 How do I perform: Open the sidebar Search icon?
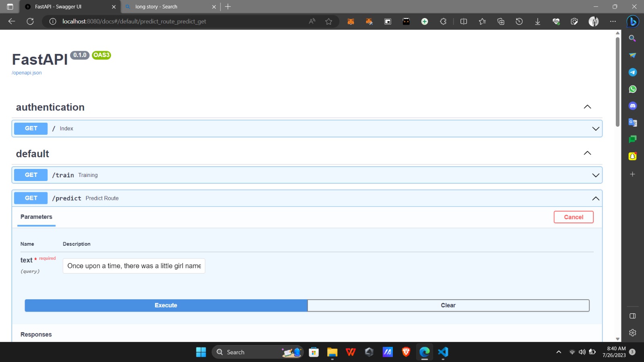(633, 38)
